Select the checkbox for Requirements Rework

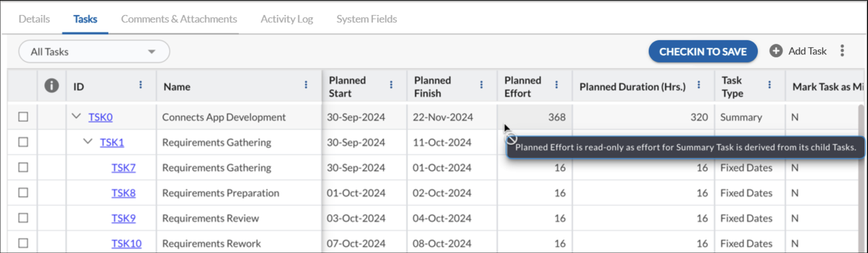(x=22, y=243)
